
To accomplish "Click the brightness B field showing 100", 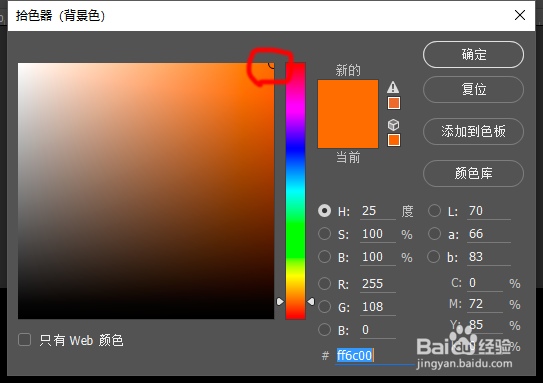I will point(378,257).
